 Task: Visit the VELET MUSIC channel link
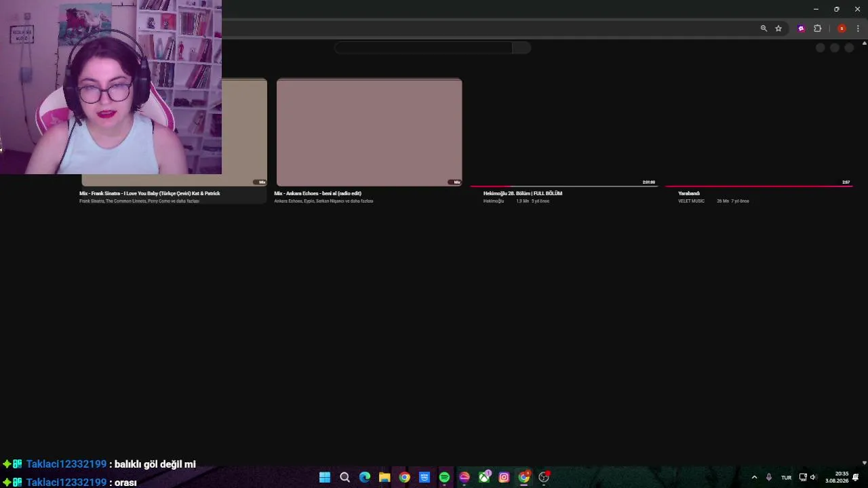tap(691, 201)
